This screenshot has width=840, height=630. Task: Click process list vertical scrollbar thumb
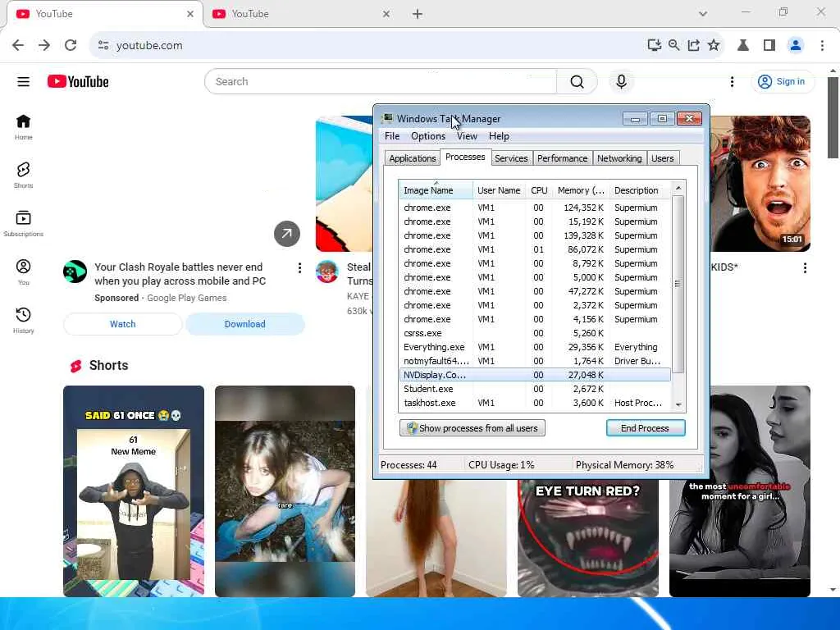[x=678, y=284]
